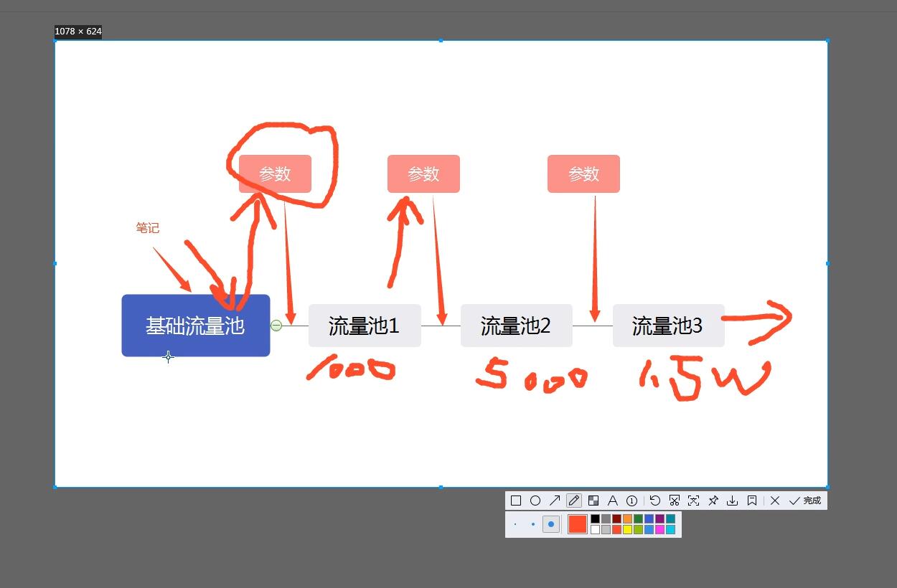The image size is (897, 588).
Task: Pick the yellow color swatch
Action: click(x=627, y=530)
